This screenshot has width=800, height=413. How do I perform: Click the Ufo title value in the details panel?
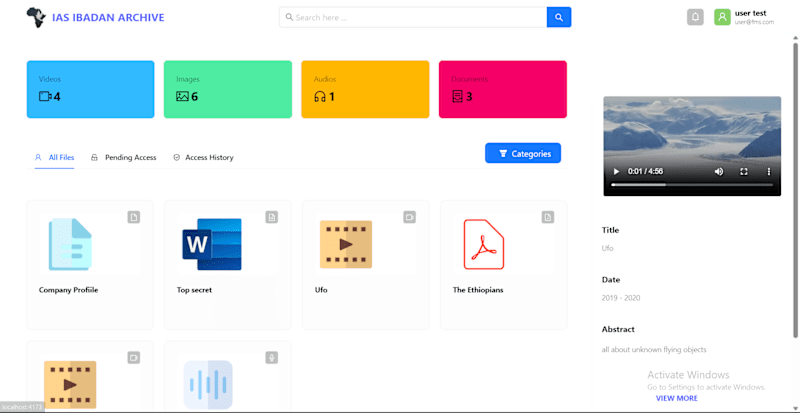tap(607, 249)
